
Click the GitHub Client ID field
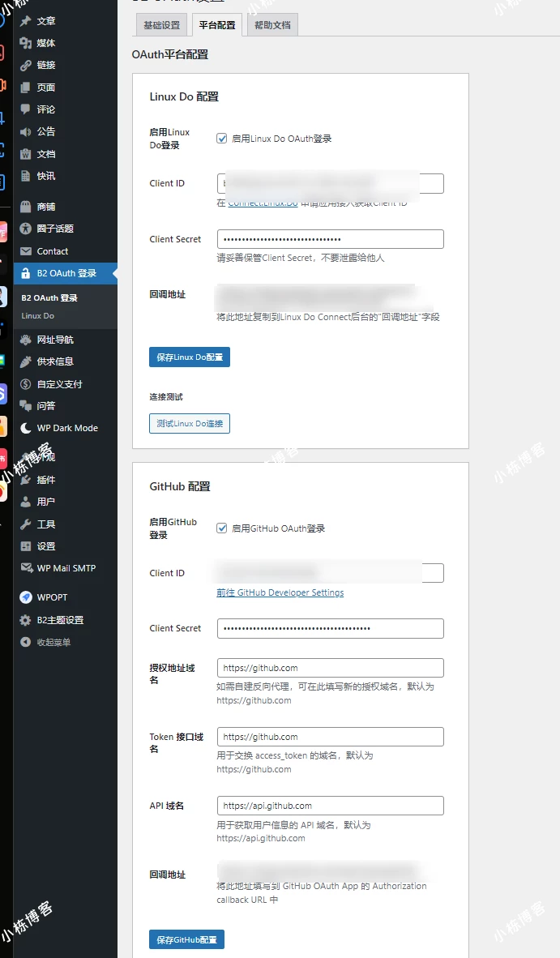[331, 573]
